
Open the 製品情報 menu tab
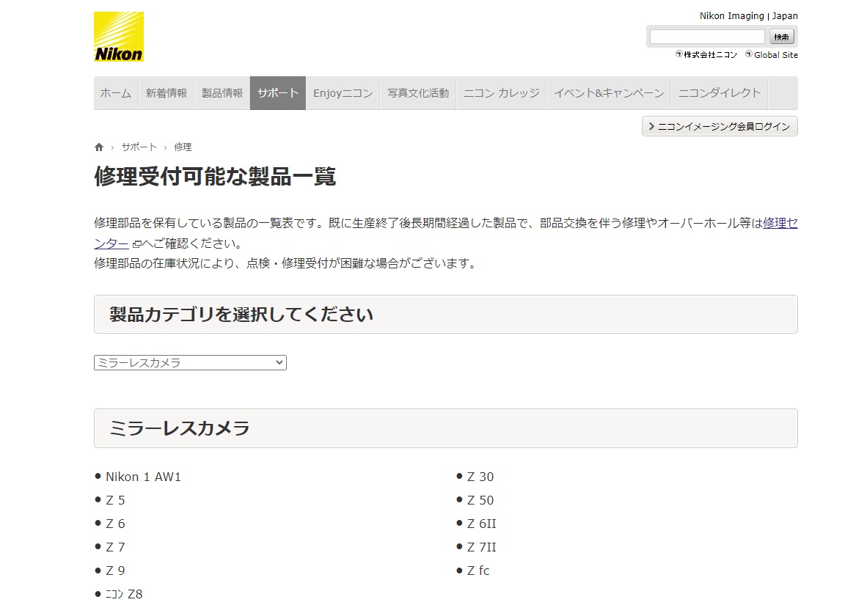[222, 93]
